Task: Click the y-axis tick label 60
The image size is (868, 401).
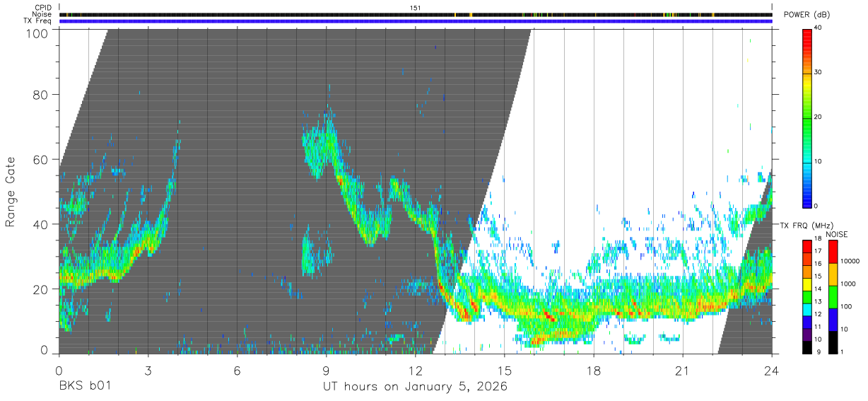Action: (40, 159)
